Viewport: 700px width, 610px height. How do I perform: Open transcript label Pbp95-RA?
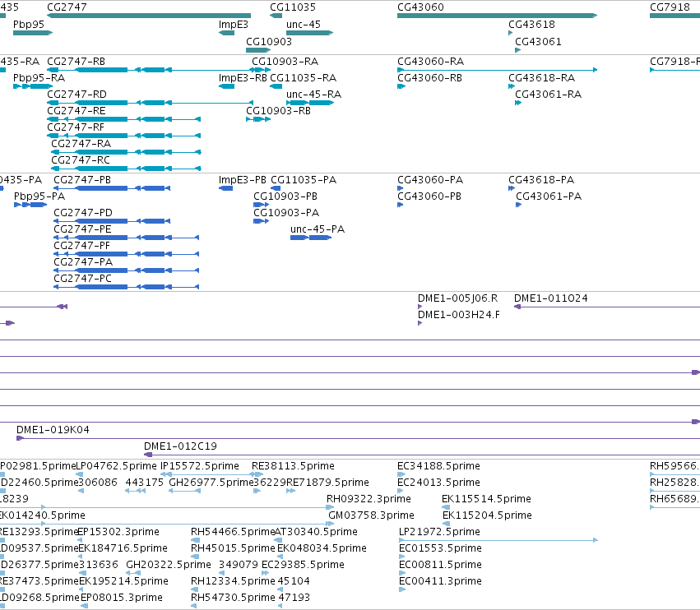click(x=39, y=78)
